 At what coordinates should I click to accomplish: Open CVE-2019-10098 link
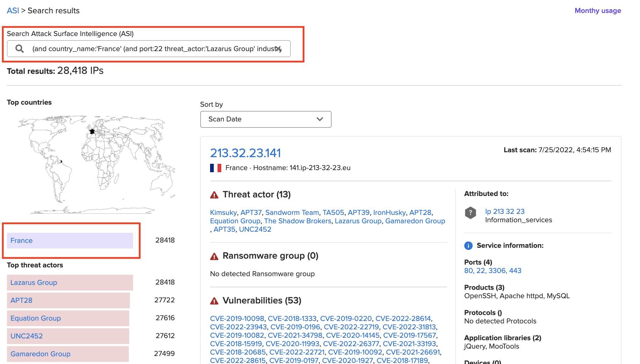(x=237, y=318)
